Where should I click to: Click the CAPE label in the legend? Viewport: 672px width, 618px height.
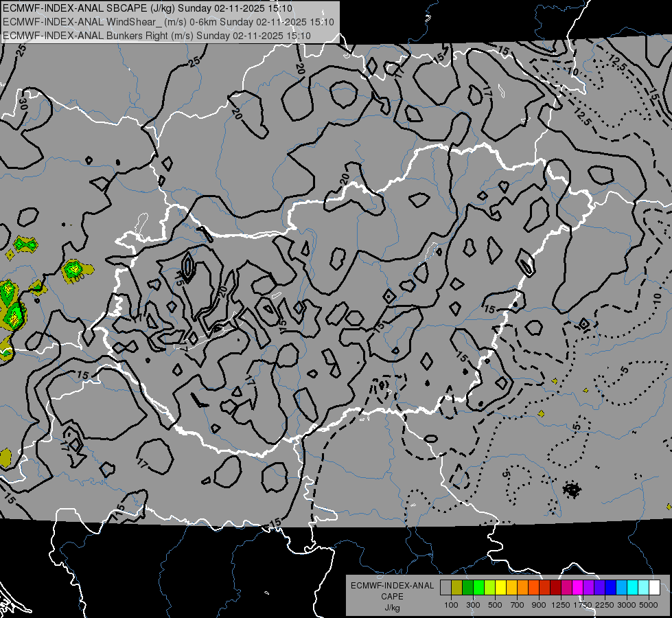coord(392,597)
